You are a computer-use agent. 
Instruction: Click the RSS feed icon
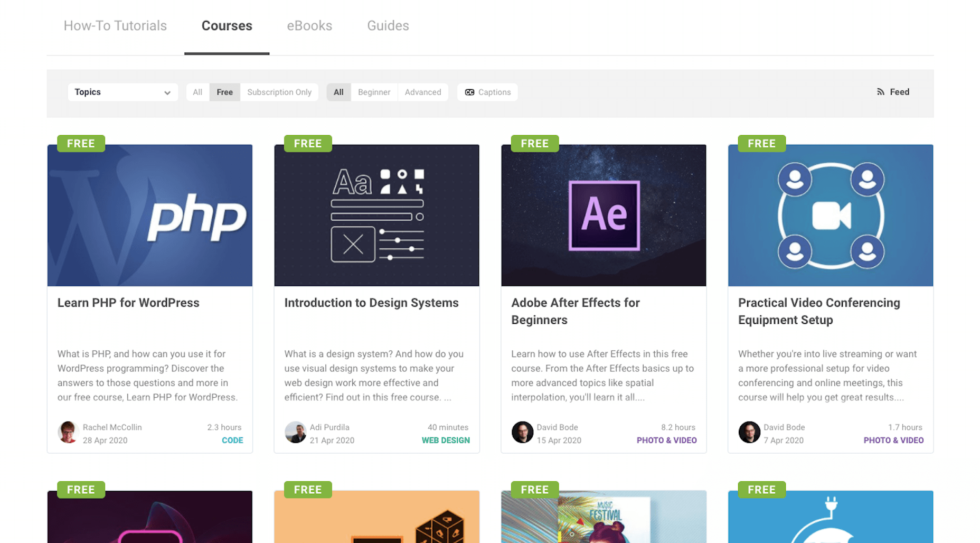pos(880,92)
